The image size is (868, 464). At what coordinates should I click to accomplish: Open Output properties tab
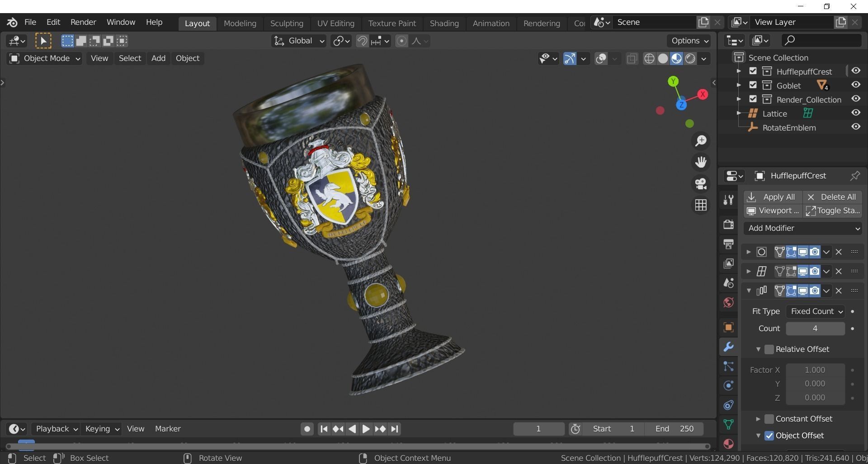pyautogui.click(x=728, y=244)
